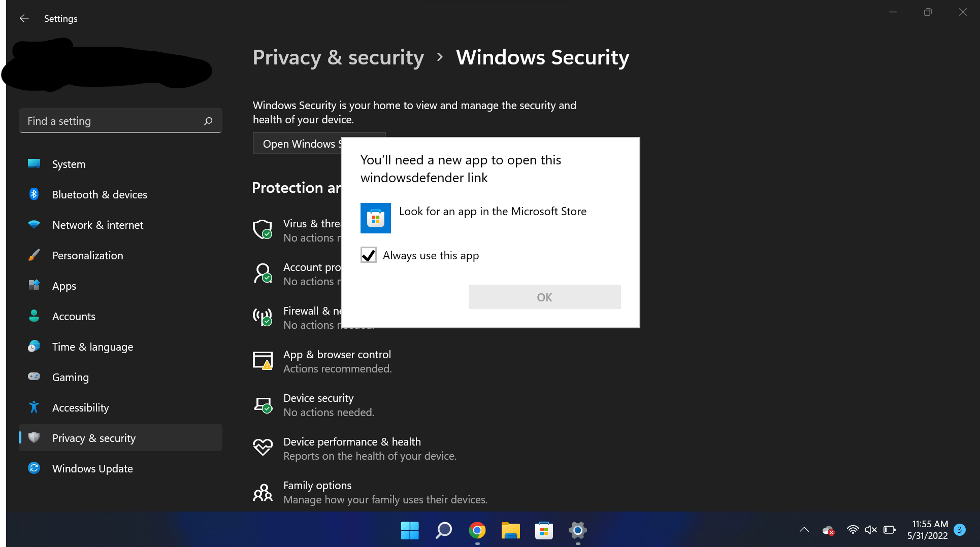980x547 pixels.
Task: Go back using the Settings back arrow
Action: 24,18
